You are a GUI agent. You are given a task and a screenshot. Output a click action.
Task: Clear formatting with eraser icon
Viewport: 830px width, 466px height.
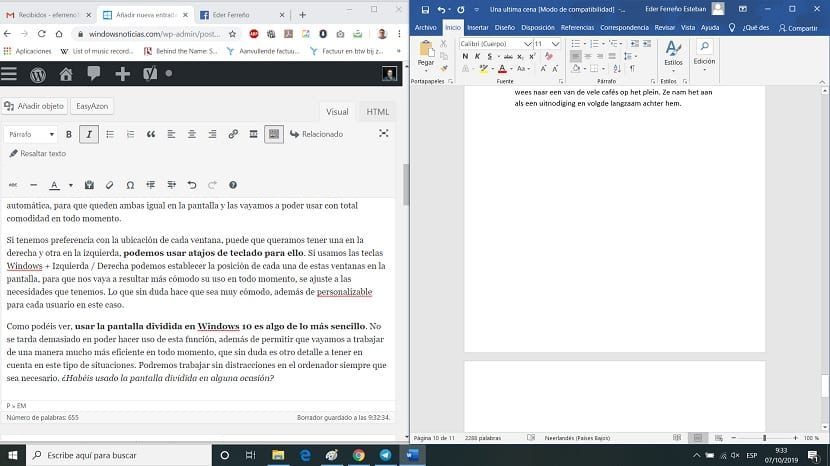(110, 185)
